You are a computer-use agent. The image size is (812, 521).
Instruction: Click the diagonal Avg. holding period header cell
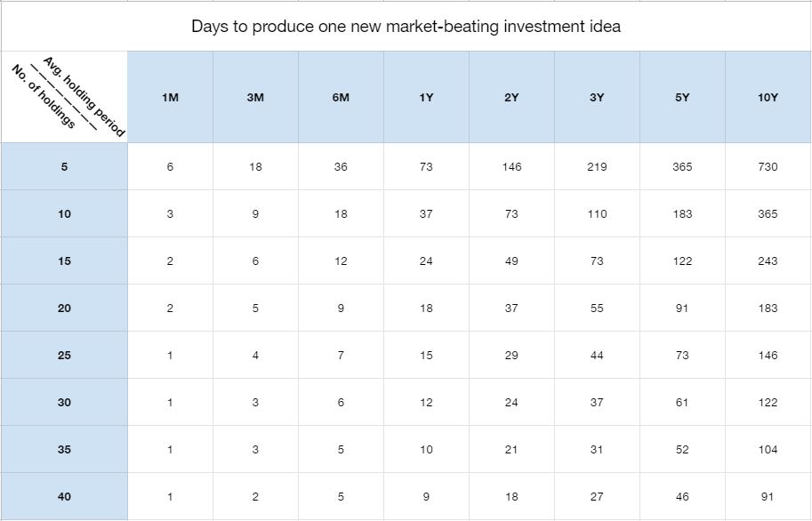point(64,97)
